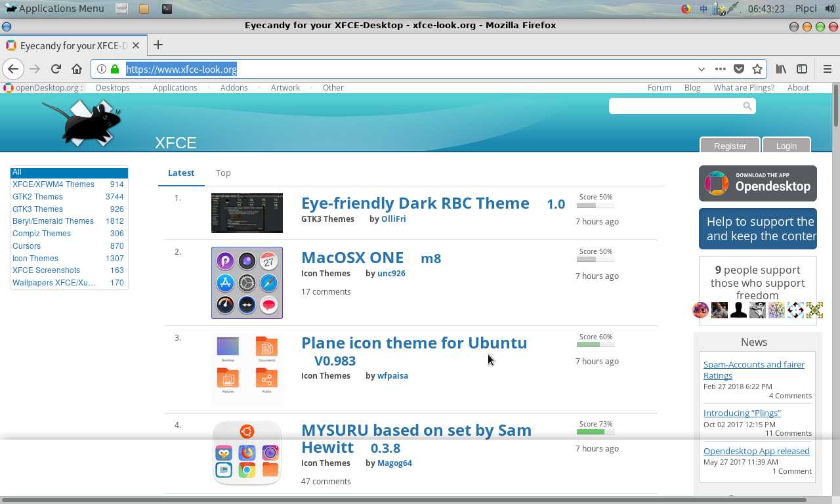840x504 pixels.
Task: Select Icon Themes category in sidebar
Action: point(69,259)
